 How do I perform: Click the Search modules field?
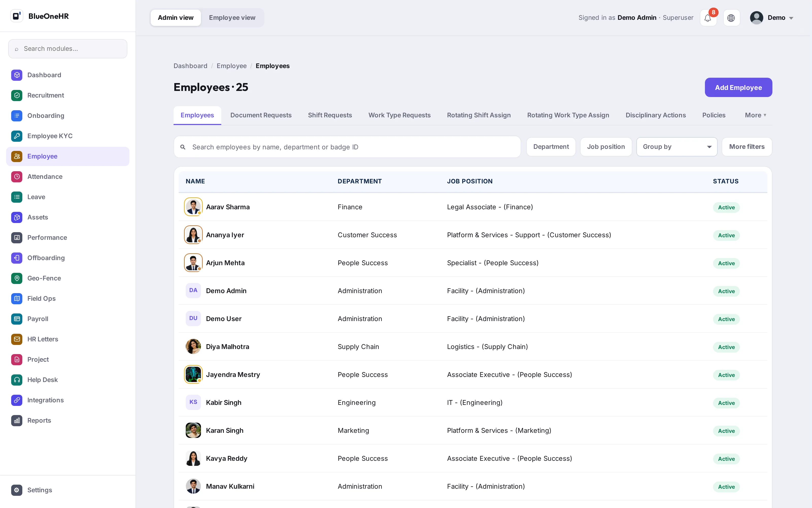coord(68,49)
